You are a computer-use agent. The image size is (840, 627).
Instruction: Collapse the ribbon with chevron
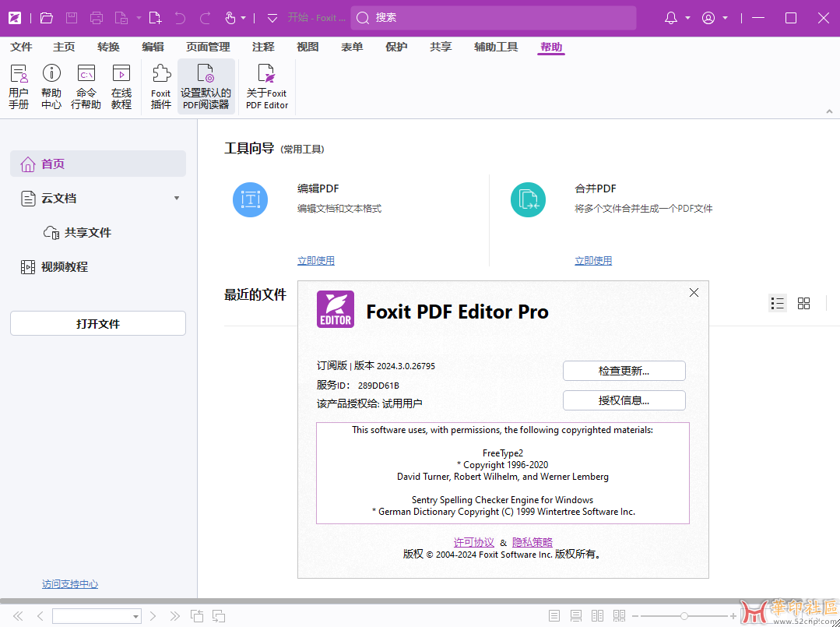click(829, 111)
